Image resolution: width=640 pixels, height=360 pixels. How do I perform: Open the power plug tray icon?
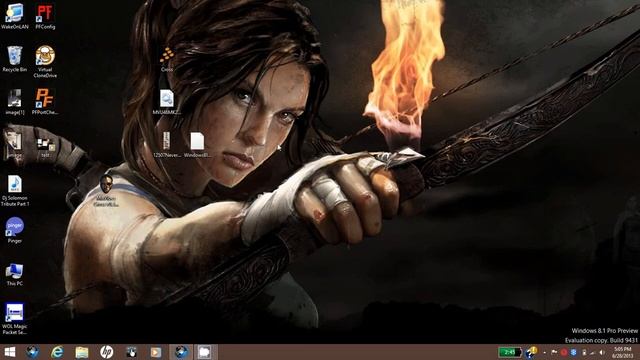tap(583, 352)
